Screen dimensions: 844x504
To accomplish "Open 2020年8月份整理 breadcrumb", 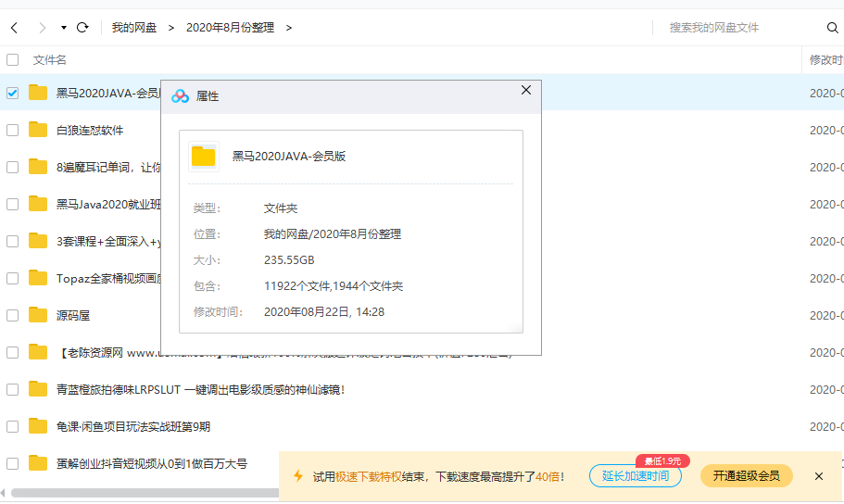I will click(x=231, y=28).
